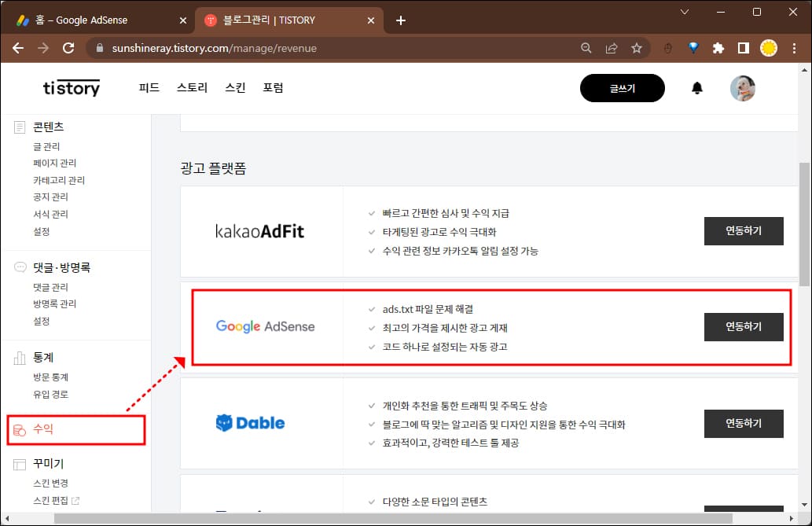Open 카테고리 관리 in the sidebar
Screen dimensions: 812x526
pyautogui.click(x=58, y=180)
